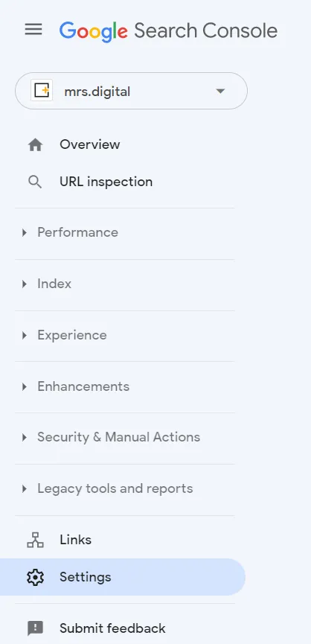The width and height of the screenshot is (311, 644).
Task: Open the URL inspection menu item
Action: click(x=106, y=182)
